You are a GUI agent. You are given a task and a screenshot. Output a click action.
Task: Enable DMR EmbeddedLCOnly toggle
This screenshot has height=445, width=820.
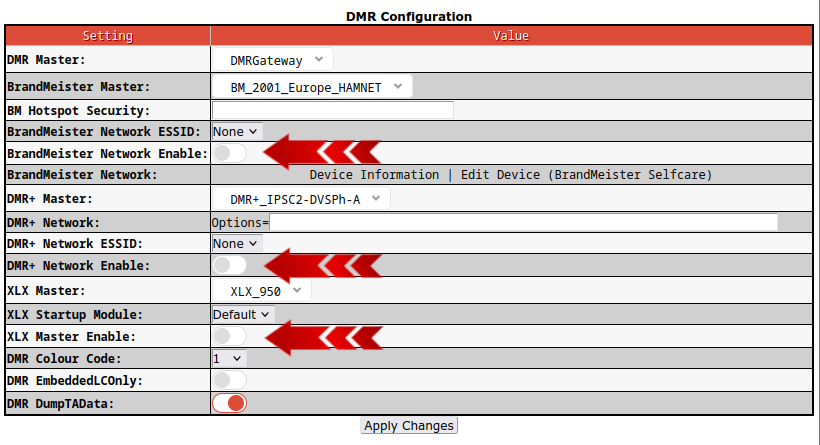tap(228, 380)
